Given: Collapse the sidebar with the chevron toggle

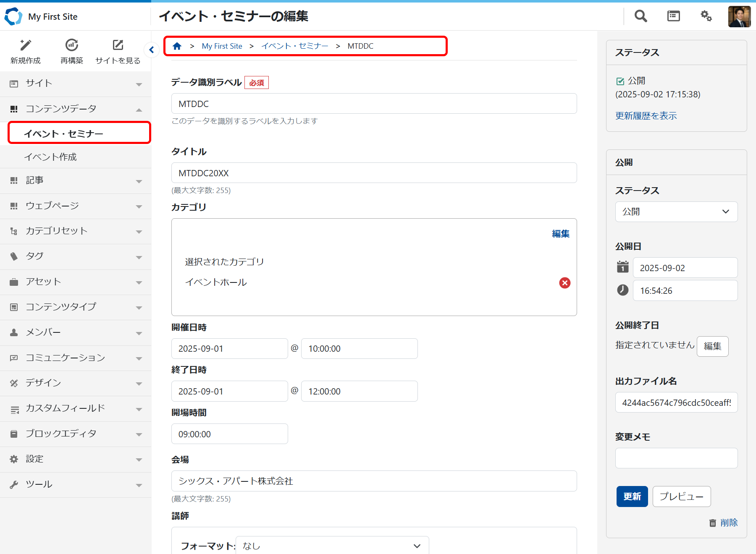Looking at the screenshot, I should (x=152, y=50).
